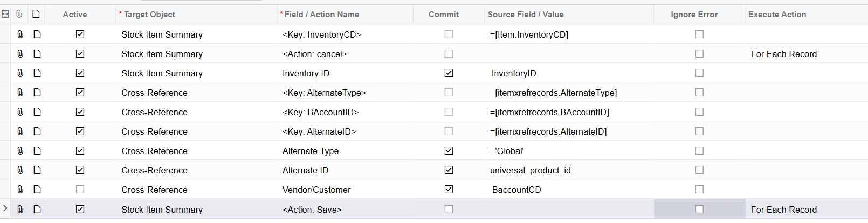Expand the selected Save row arrow indicator

5,208
